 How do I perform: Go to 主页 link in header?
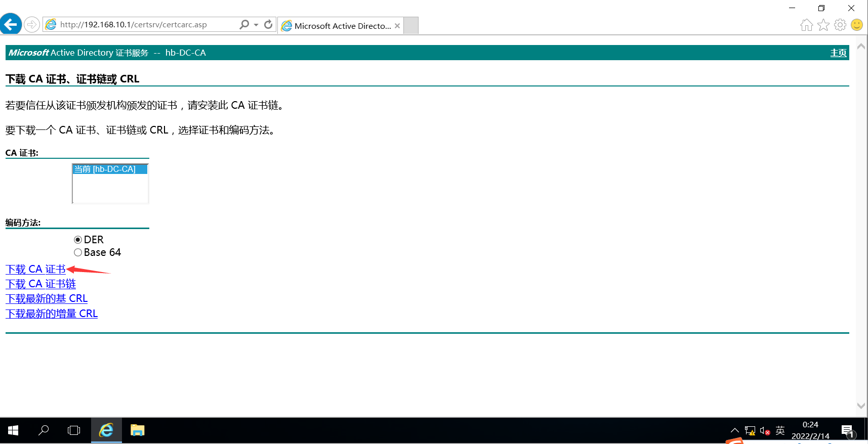pyautogui.click(x=838, y=53)
